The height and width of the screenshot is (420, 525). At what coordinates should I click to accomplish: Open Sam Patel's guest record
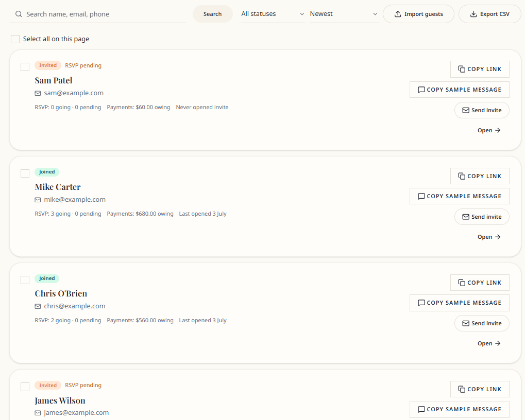[x=489, y=130]
